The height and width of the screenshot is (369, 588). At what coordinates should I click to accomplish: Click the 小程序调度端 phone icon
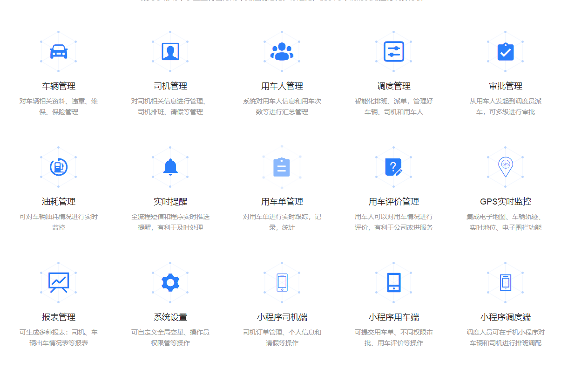click(x=505, y=281)
